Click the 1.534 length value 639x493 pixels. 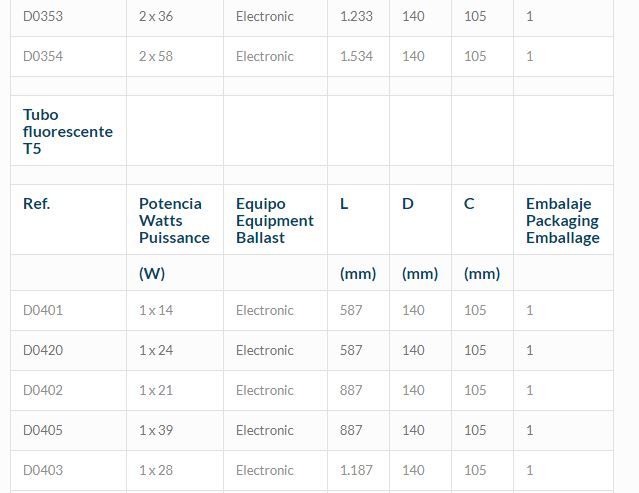point(356,57)
